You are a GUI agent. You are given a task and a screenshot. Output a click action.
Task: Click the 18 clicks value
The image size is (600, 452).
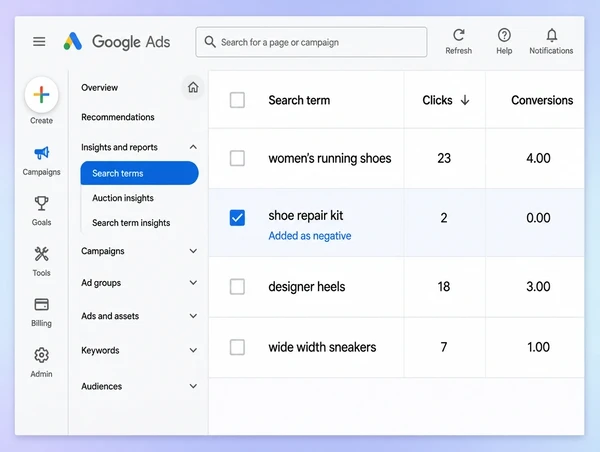point(444,287)
